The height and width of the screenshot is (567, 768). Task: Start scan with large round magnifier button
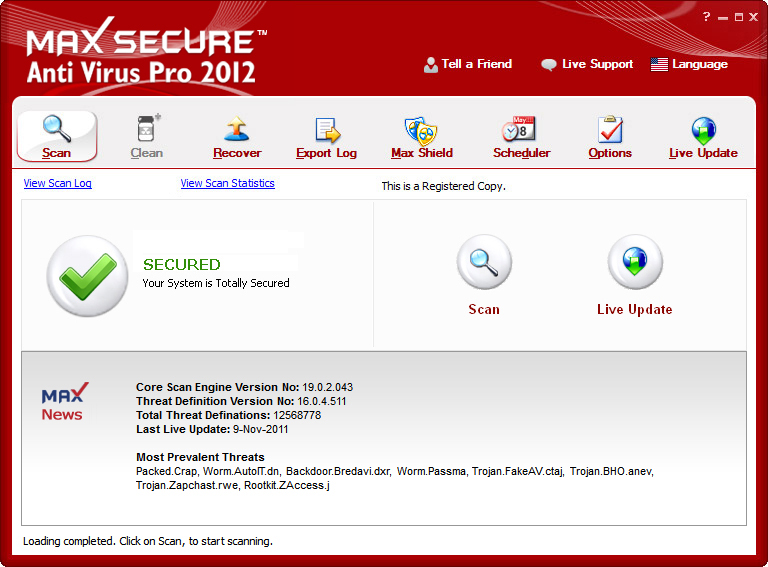(484, 262)
